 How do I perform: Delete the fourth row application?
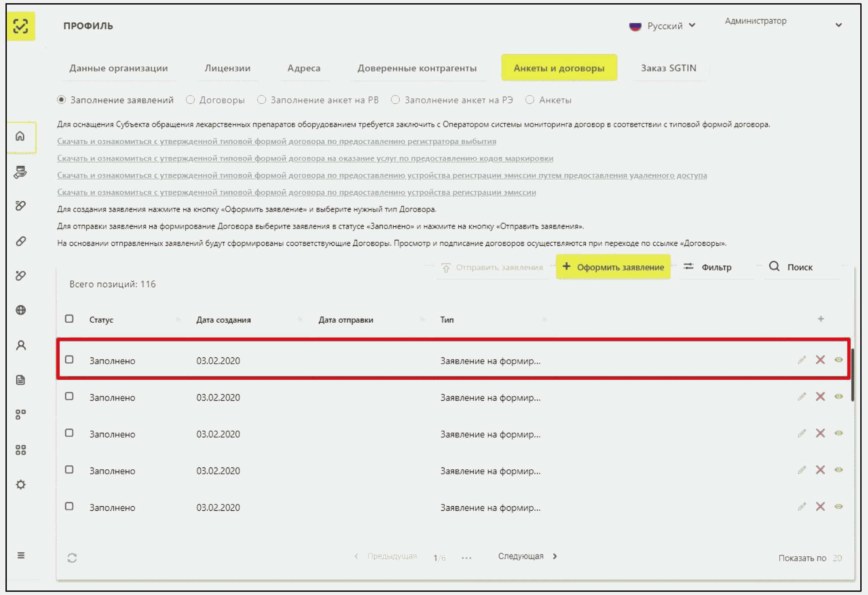(820, 470)
